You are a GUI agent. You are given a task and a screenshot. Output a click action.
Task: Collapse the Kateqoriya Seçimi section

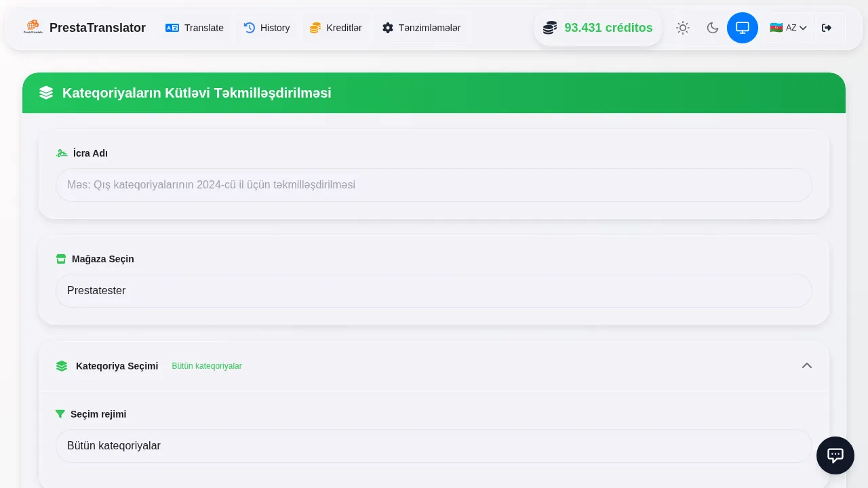(x=807, y=366)
